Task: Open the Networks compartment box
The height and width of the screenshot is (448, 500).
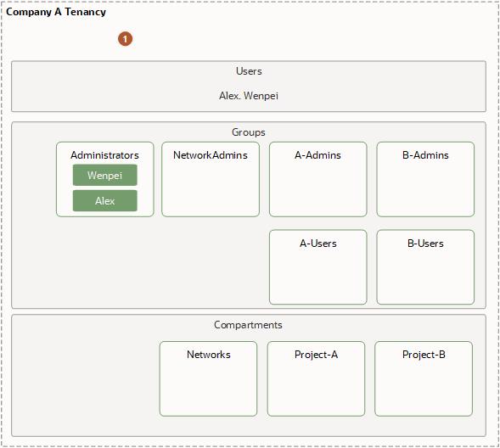Action: 208,379
